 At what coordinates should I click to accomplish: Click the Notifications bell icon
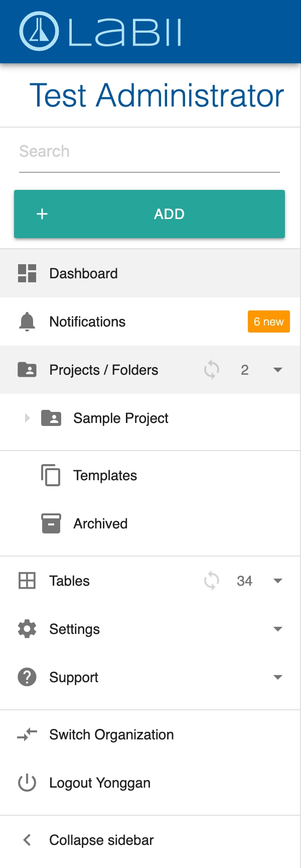pos(27,321)
